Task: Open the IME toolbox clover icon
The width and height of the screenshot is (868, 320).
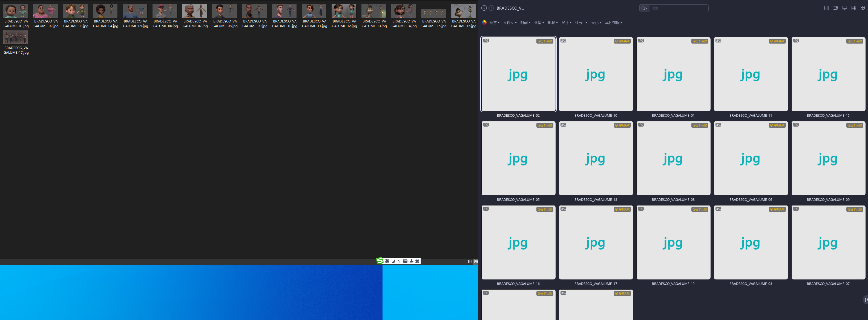Action: point(417,261)
